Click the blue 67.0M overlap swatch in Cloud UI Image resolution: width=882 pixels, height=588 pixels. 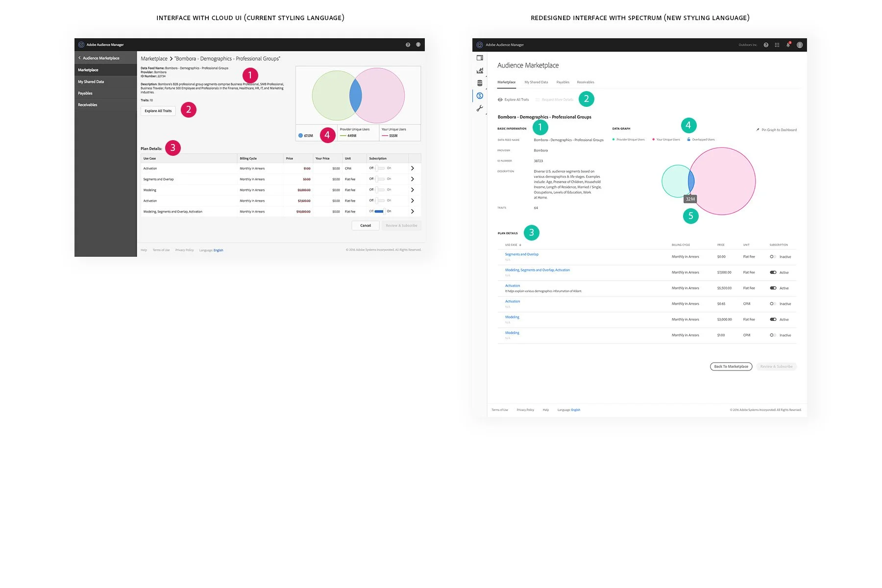click(300, 136)
